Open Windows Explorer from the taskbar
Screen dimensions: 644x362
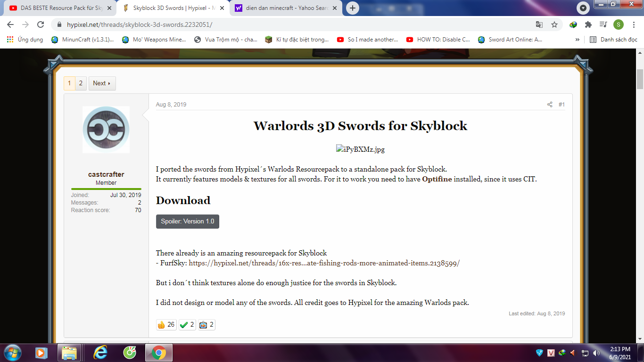pos(70,353)
